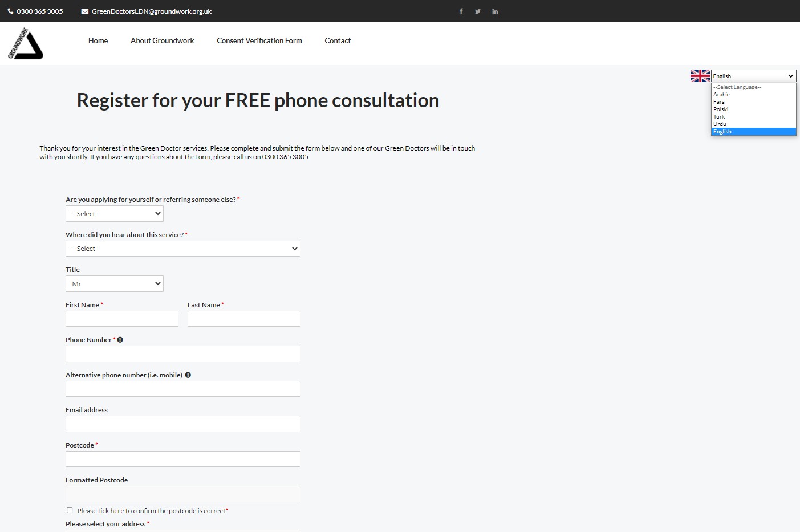Expand the where did you hear dropdown
The image size is (800, 532).
point(182,249)
